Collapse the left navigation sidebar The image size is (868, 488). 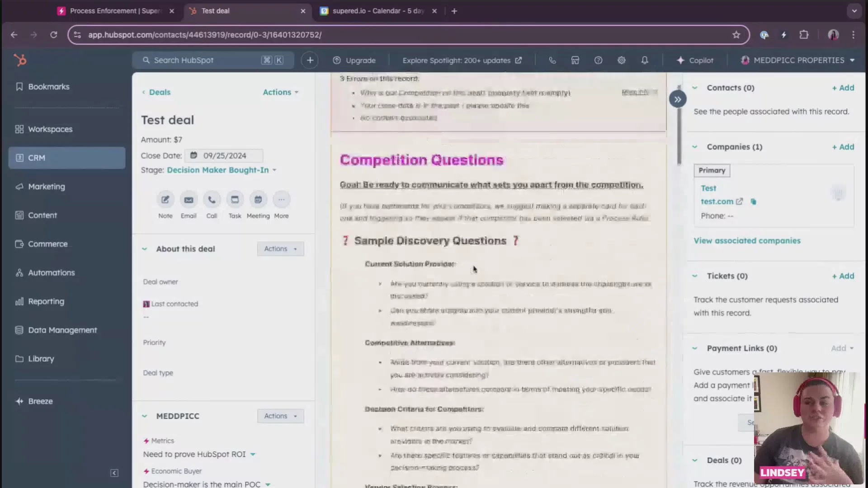(x=114, y=473)
